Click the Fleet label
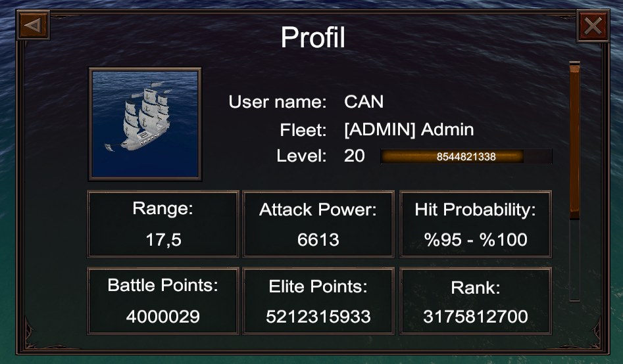Viewport: 623px width, 364px height. (x=303, y=129)
